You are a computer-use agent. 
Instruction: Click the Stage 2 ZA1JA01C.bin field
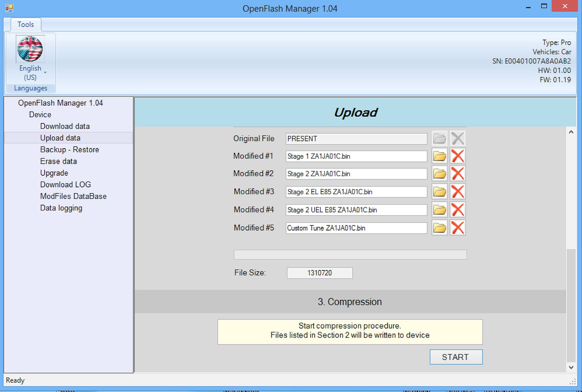tap(356, 173)
